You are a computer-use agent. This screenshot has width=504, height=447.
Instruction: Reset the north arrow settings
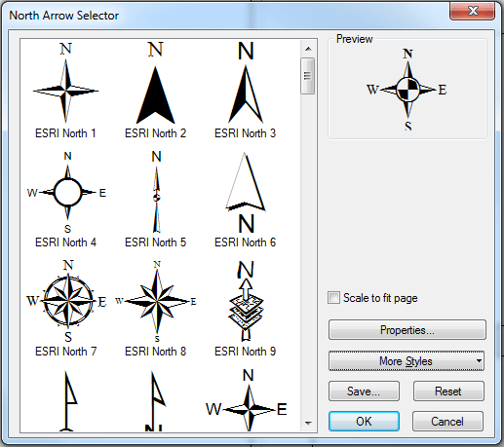[448, 391]
